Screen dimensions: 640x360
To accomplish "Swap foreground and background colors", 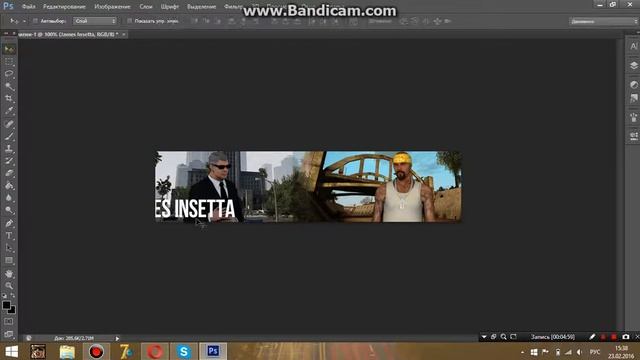I will tap(13, 295).
